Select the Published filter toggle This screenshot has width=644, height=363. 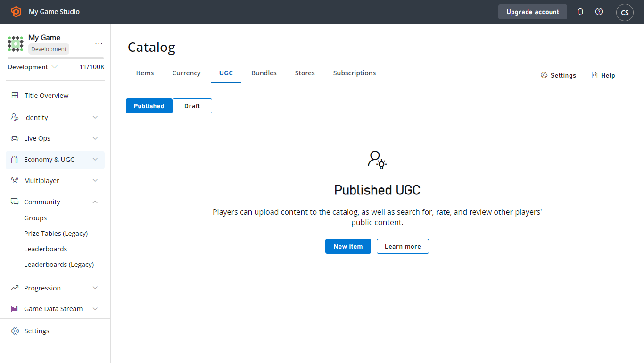(149, 106)
